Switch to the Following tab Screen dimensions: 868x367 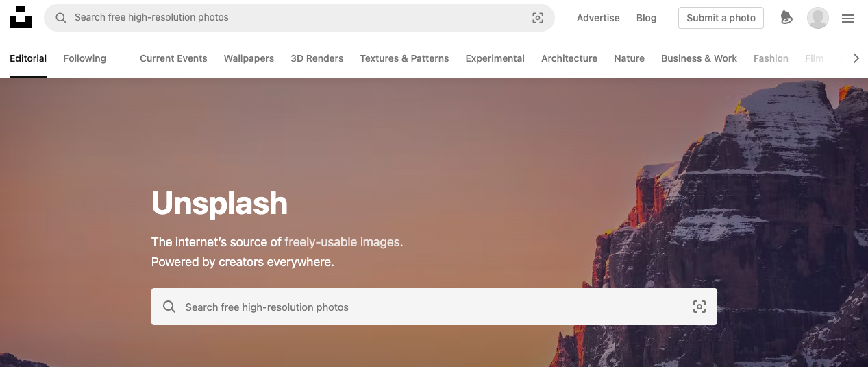[84, 58]
